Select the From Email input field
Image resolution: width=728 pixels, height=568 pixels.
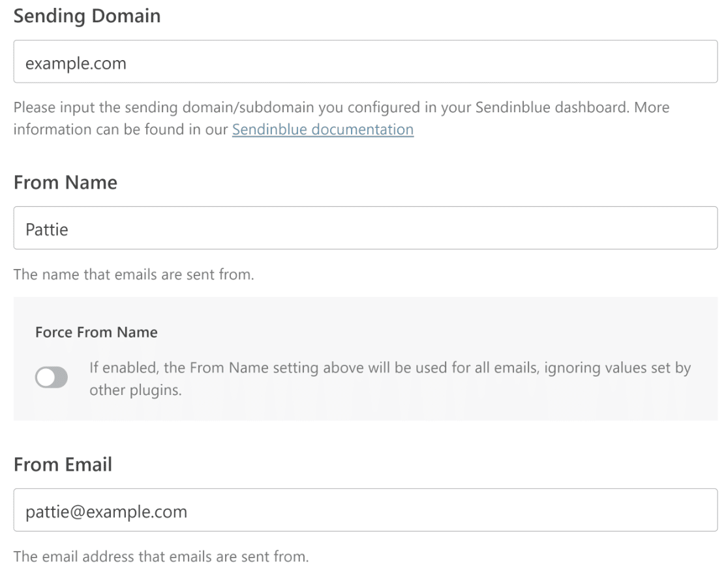click(365, 510)
